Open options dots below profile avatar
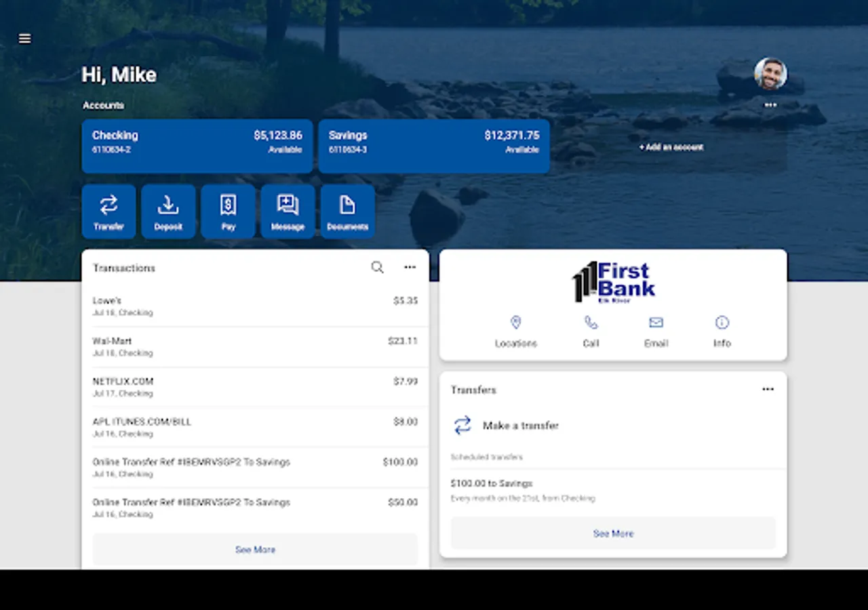 [770, 105]
